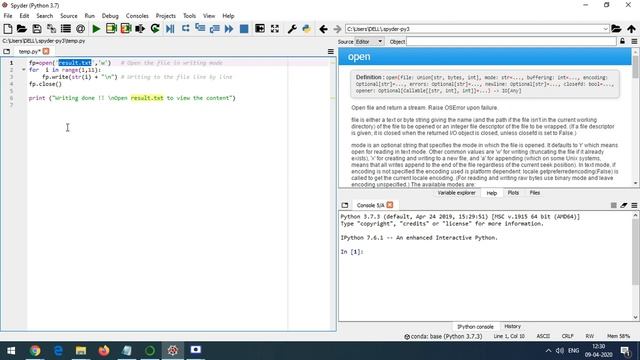Run file with green play button
This screenshot has height=360, width=640.
96,29
